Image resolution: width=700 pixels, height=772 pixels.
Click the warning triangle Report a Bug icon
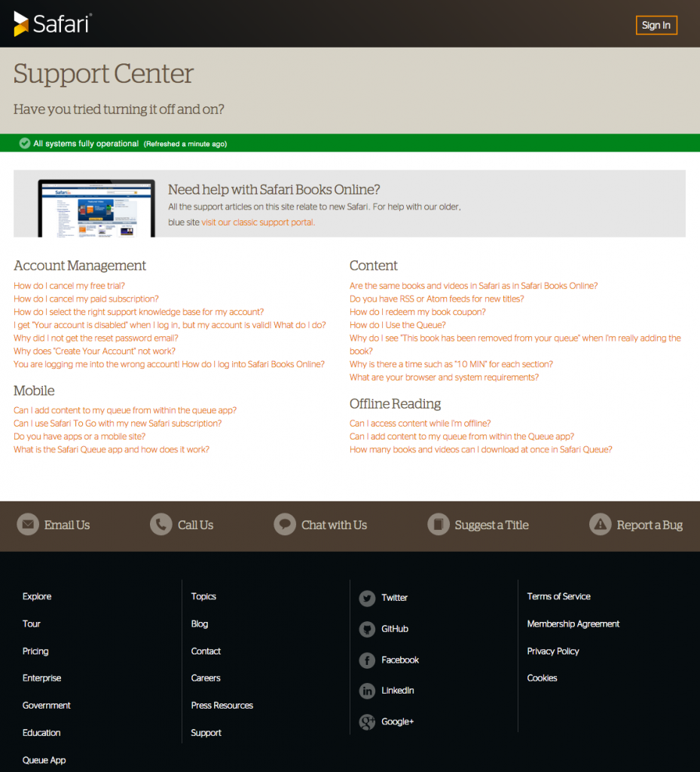(600, 525)
